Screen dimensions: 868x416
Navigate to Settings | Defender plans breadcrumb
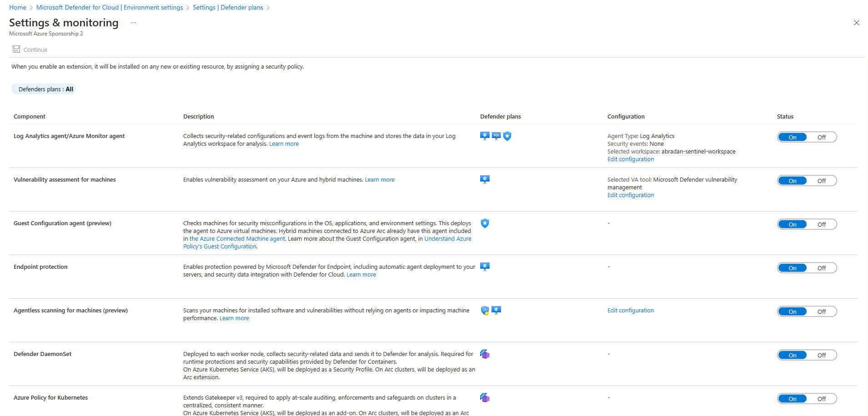point(228,7)
